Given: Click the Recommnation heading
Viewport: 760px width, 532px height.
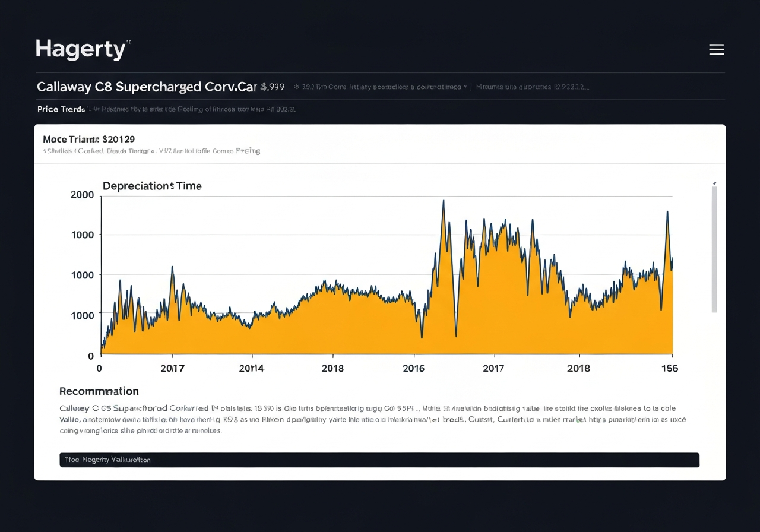Looking at the screenshot, I should [x=99, y=391].
